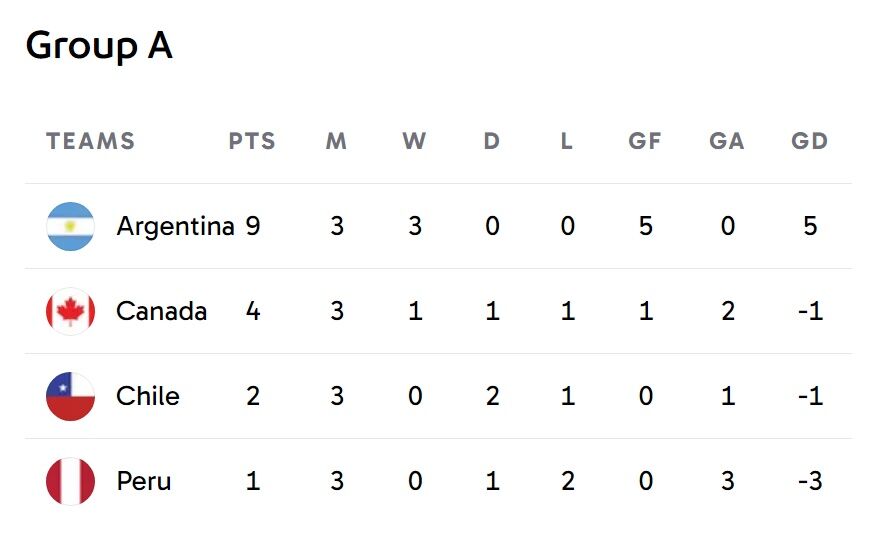Click the Peru flag icon
This screenshot has height=549, width=879.
point(70,481)
